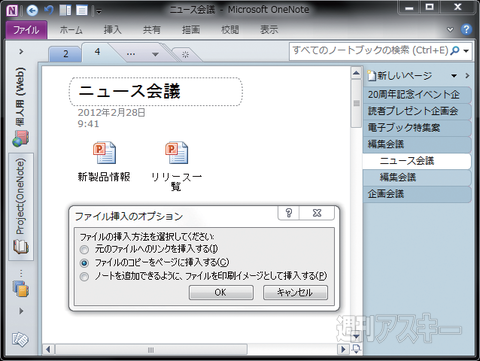Select the 新製品情報 PowerPoint file icon
Screen dimensions: 480x361
pos(104,153)
